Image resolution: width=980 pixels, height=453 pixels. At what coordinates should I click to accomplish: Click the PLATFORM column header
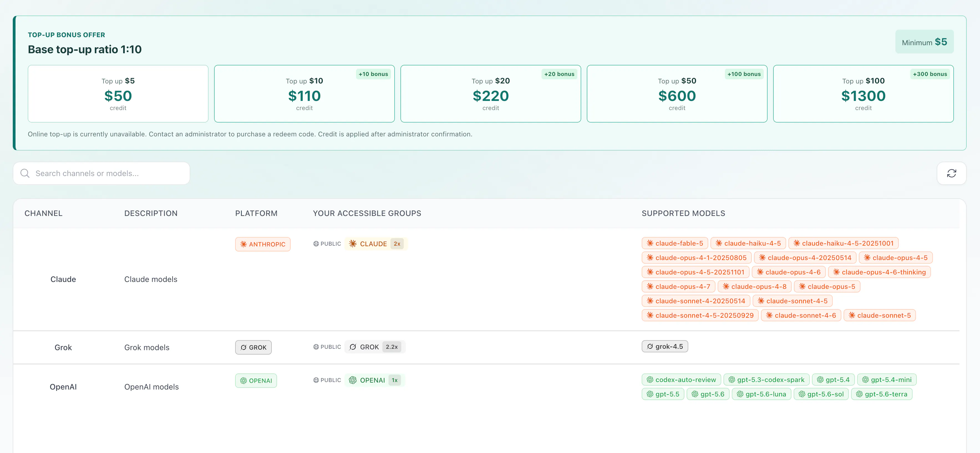(257, 213)
